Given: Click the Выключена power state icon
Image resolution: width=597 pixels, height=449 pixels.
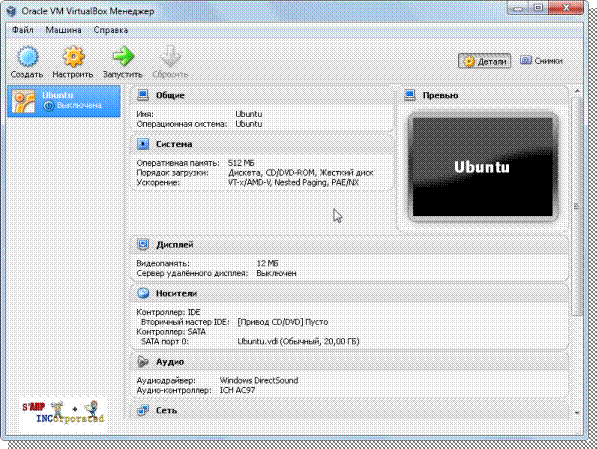Looking at the screenshot, I should pyautogui.click(x=49, y=106).
